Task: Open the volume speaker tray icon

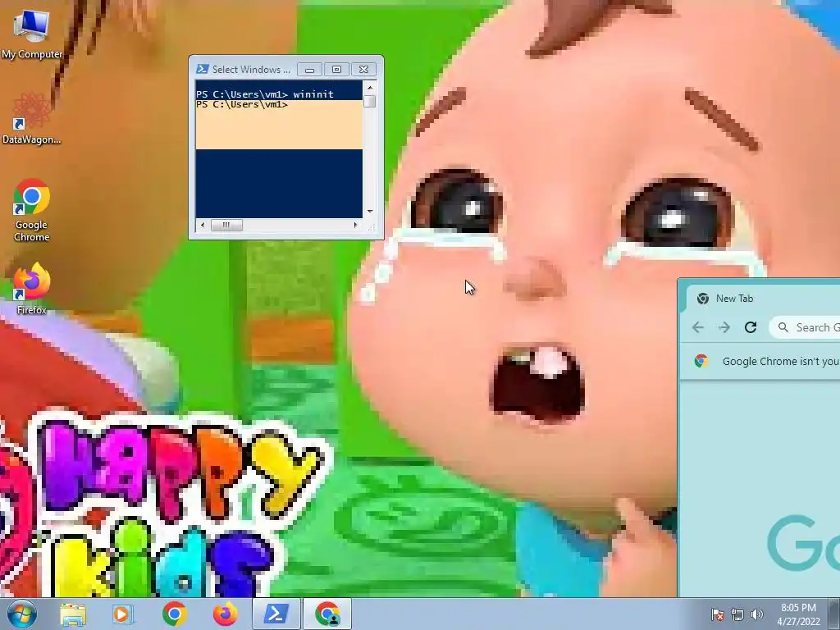Action: (x=756, y=614)
